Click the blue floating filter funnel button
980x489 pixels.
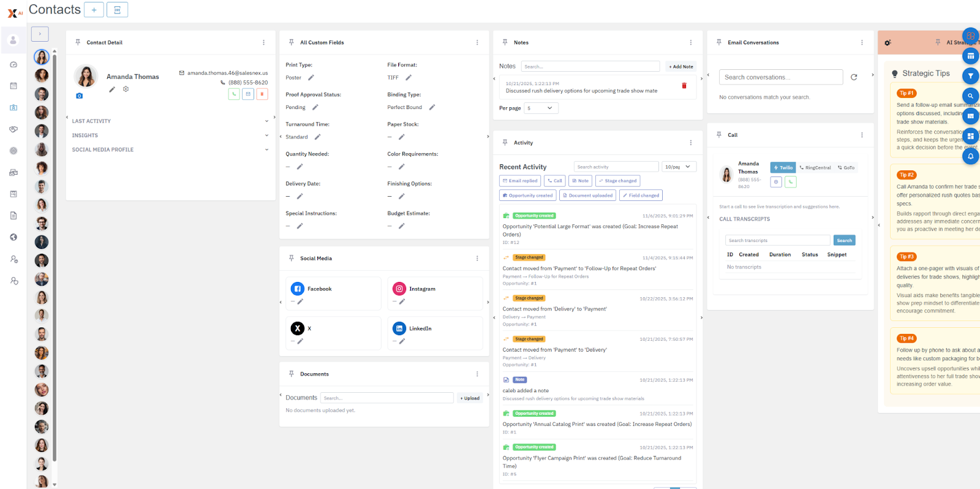970,76
